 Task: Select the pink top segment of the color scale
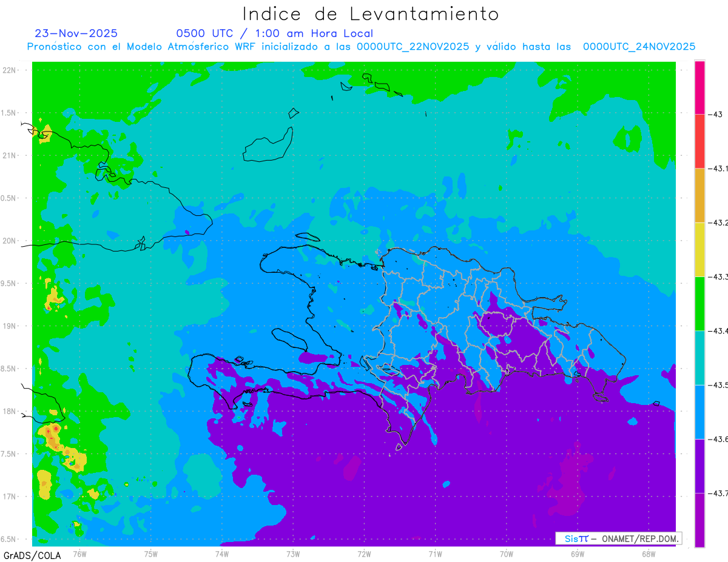pyautogui.click(x=699, y=87)
